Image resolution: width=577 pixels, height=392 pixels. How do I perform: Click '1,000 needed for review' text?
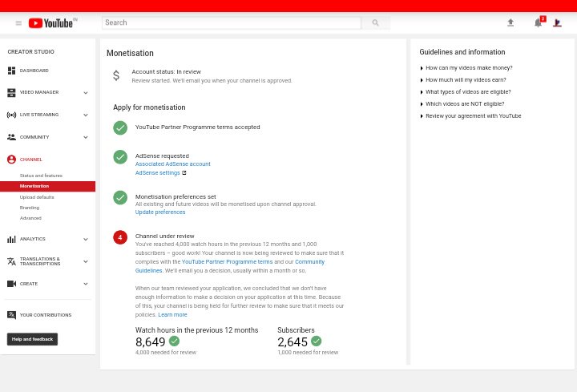(308, 353)
